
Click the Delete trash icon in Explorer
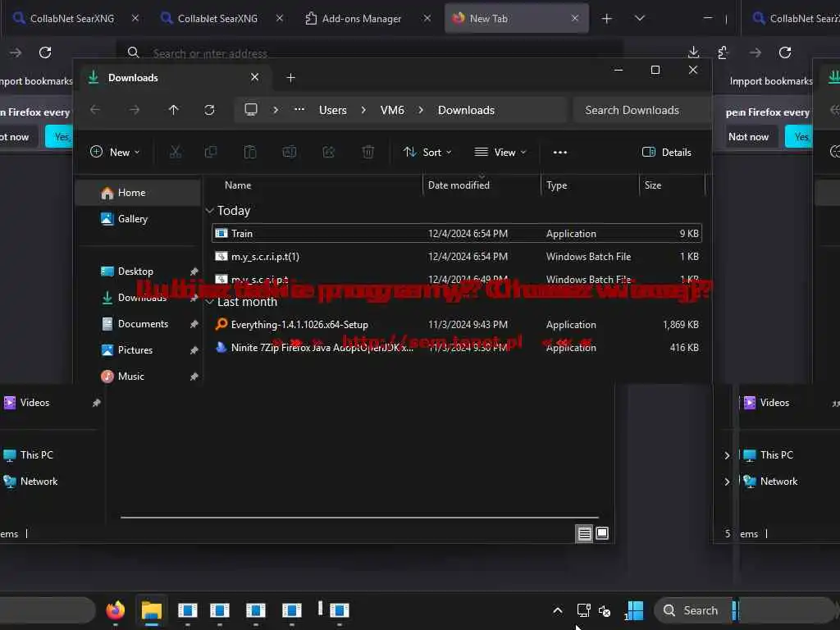coord(368,152)
